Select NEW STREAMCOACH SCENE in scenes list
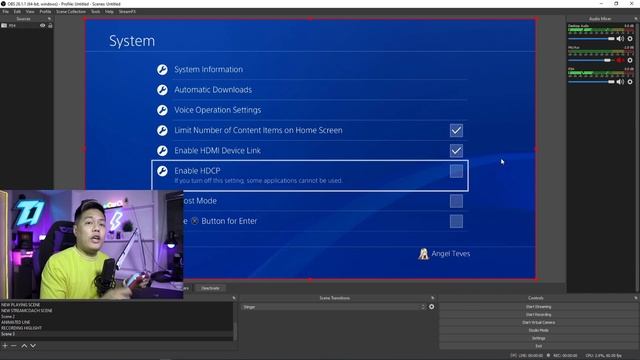 116,311
